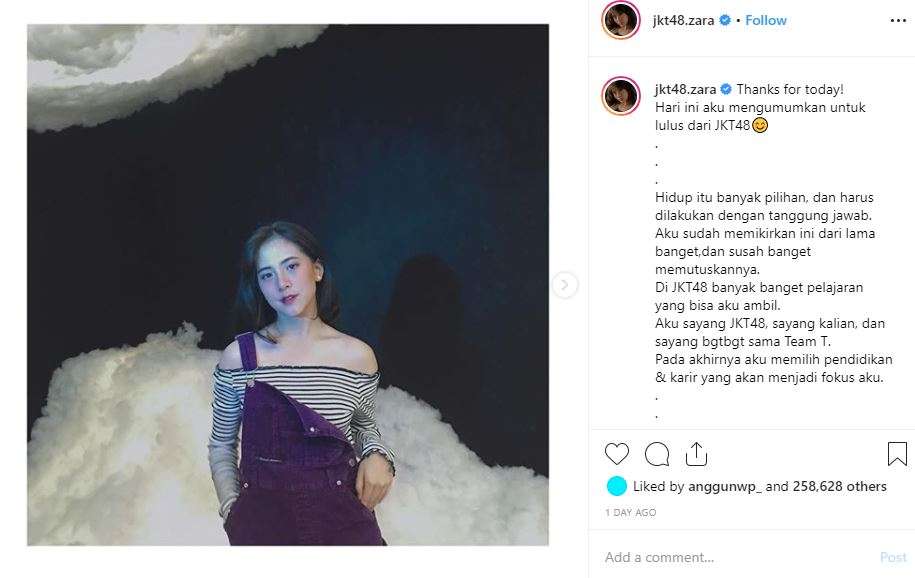Open jkt48.zara profile from the header username

683,20
